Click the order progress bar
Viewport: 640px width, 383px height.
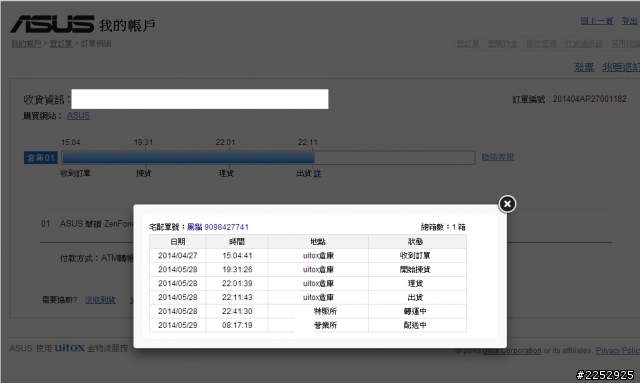coord(268,158)
